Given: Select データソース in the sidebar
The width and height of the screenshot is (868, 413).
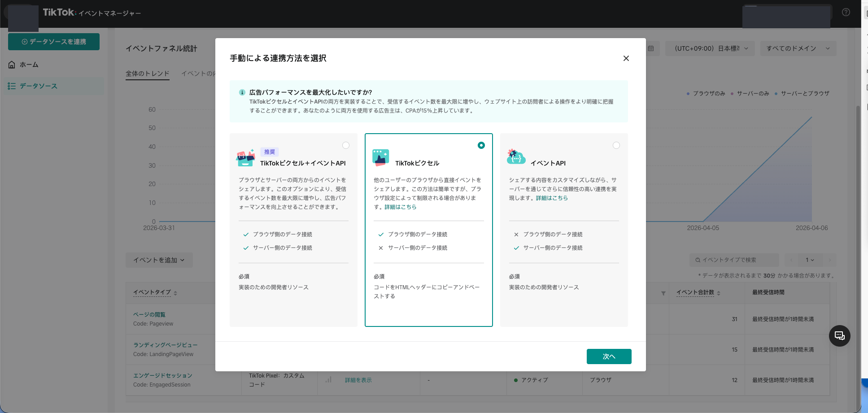Looking at the screenshot, I should (x=38, y=86).
